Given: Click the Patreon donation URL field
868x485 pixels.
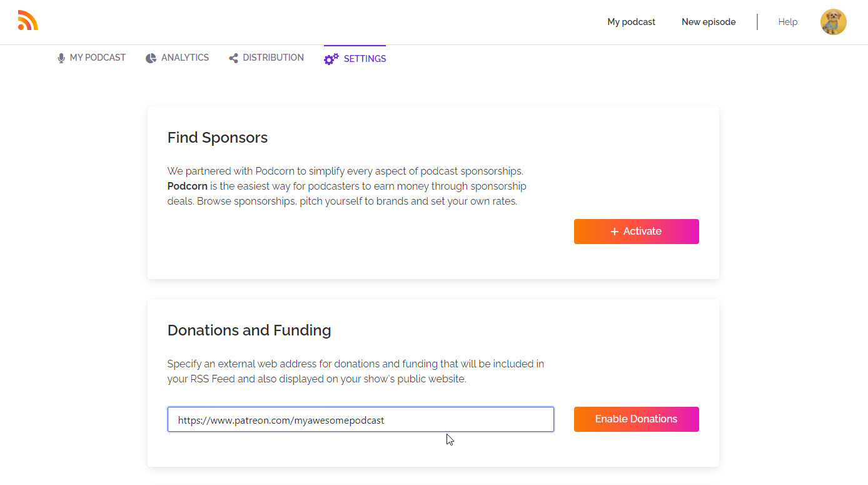Looking at the screenshot, I should tap(360, 419).
